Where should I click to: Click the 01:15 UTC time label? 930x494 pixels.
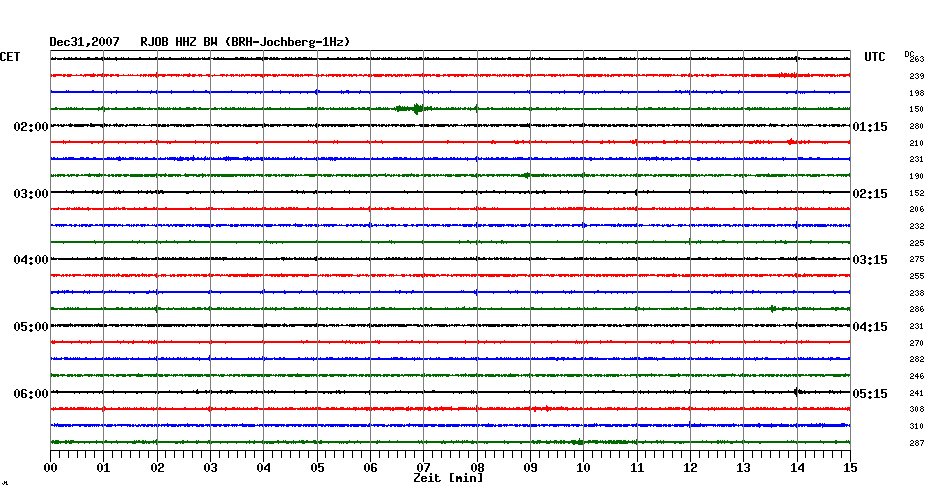[x=870, y=127]
